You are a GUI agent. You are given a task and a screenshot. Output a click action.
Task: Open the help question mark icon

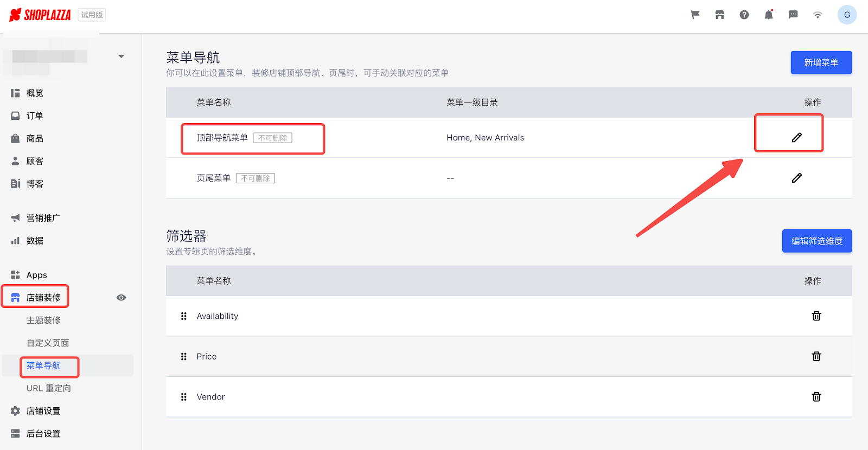pos(744,15)
